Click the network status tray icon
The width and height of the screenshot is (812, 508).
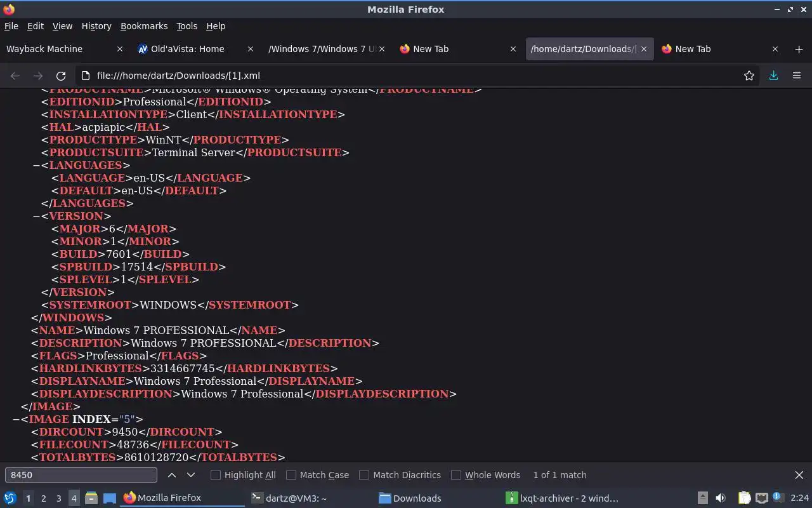(761, 498)
